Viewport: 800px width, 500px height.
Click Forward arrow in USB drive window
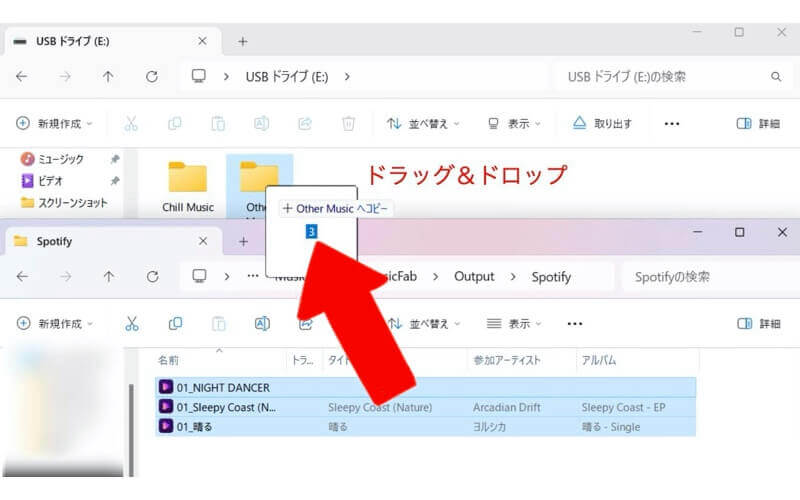65,77
